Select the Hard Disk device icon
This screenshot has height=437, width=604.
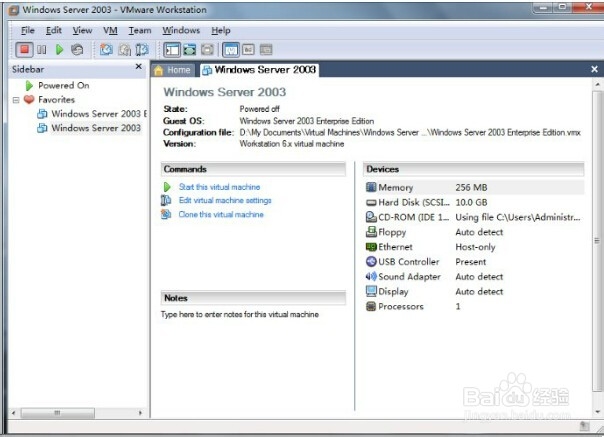(371, 203)
